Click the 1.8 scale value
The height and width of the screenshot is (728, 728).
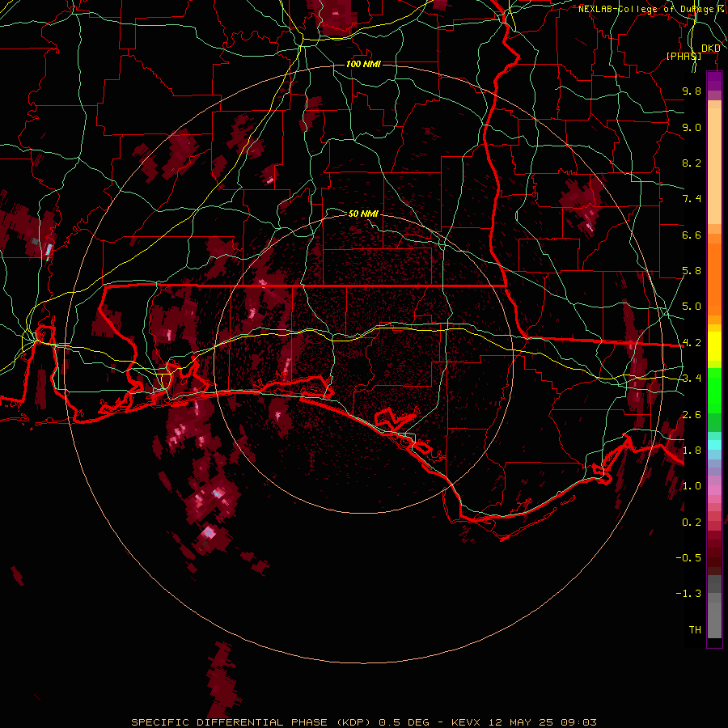[x=692, y=451]
